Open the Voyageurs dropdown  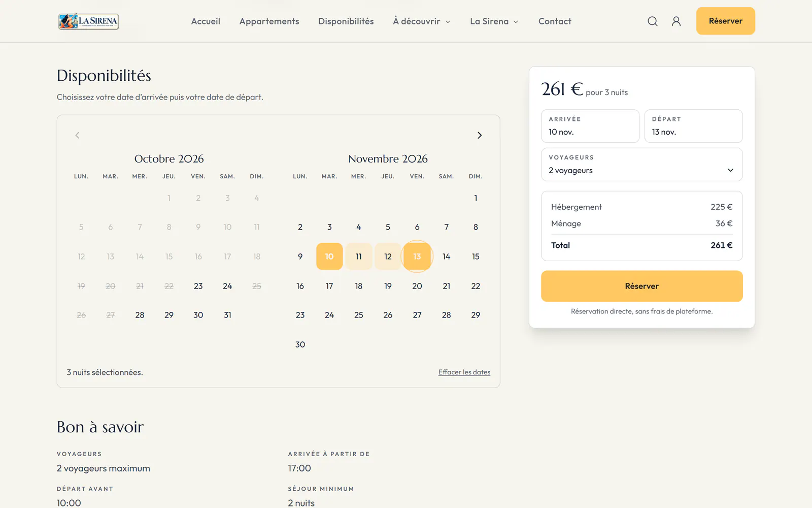642,165
